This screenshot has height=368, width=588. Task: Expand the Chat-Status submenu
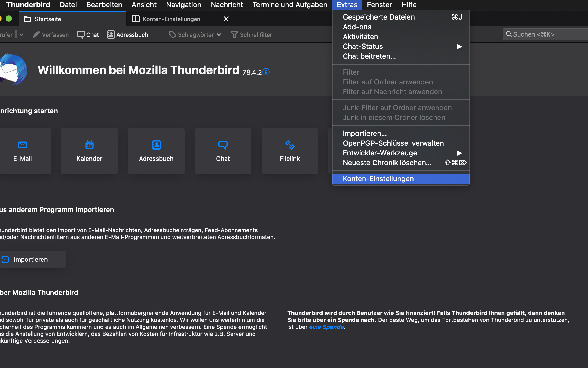click(x=401, y=46)
